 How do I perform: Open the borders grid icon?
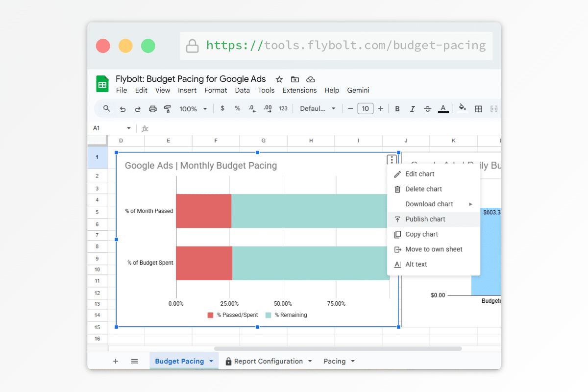(479, 109)
